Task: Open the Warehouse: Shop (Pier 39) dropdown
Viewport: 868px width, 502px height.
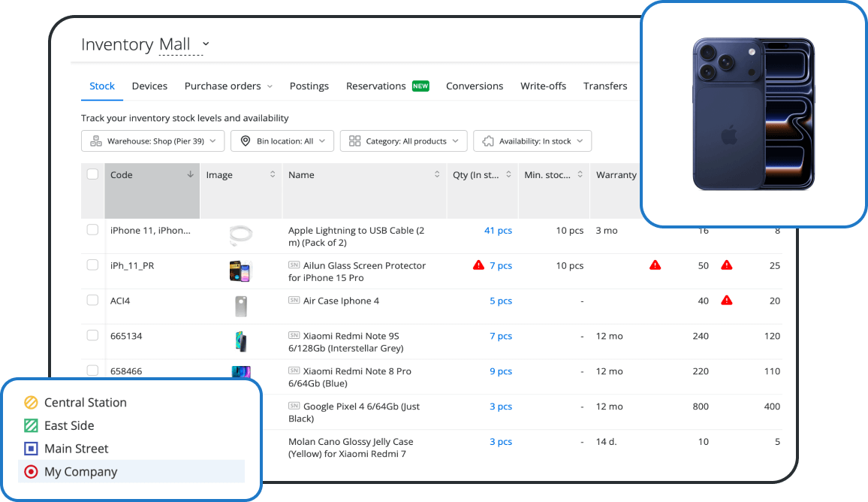Action: (152, 141)
